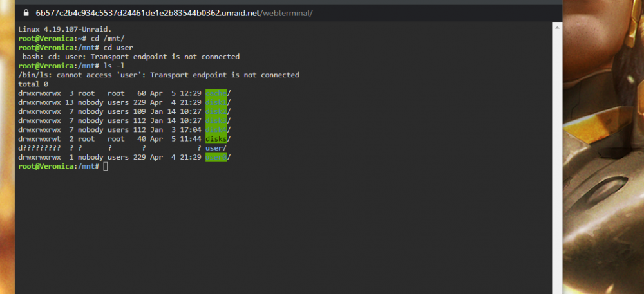Click the '/bin/ls: cannot access' error line

point(159,75)
